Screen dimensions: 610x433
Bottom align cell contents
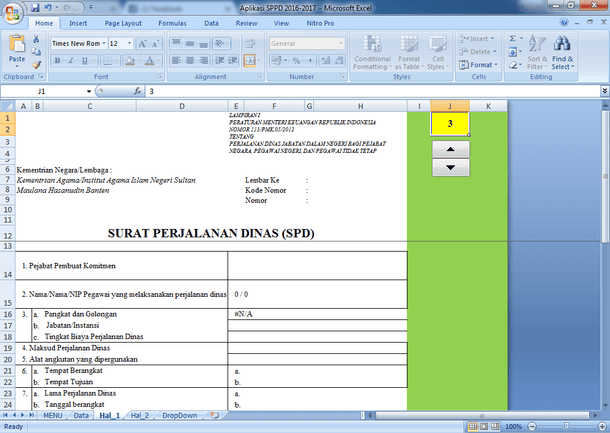click(x=203, y=43)
